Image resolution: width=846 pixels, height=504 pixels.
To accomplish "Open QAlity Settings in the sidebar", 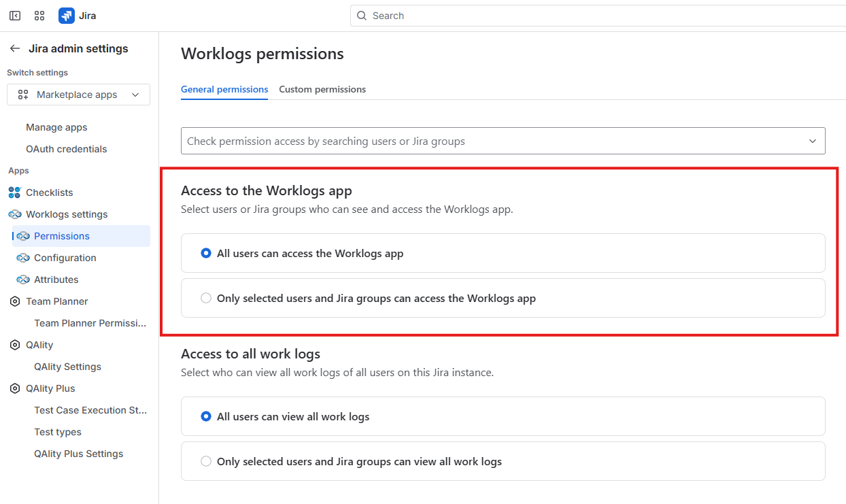I will [x=67, y=367].
